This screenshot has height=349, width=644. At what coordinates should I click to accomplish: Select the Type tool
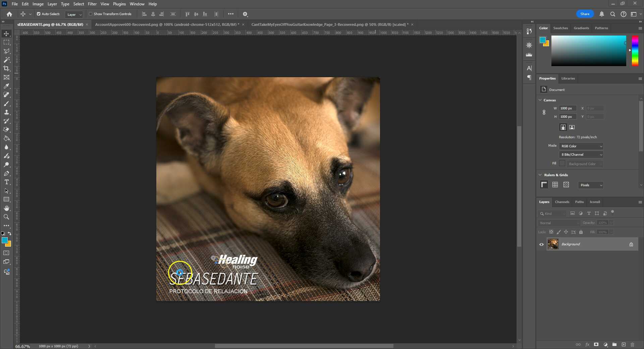point(6,182)
